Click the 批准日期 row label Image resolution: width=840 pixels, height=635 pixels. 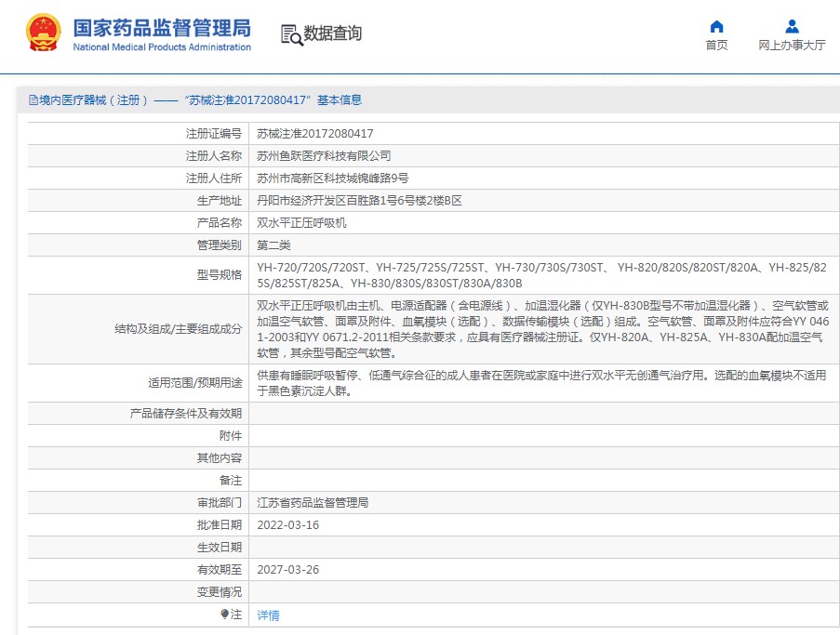(x=220, y=525)
